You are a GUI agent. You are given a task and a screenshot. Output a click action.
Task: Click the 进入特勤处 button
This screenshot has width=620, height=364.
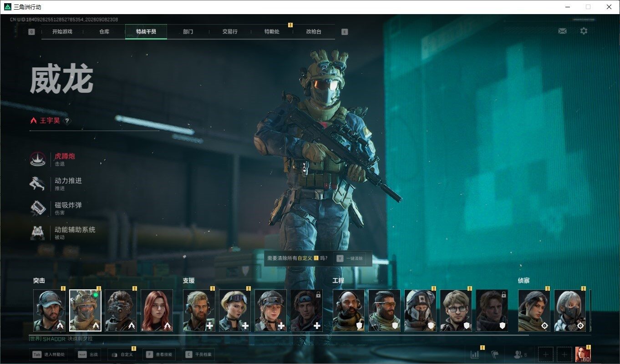pos(49,354)
